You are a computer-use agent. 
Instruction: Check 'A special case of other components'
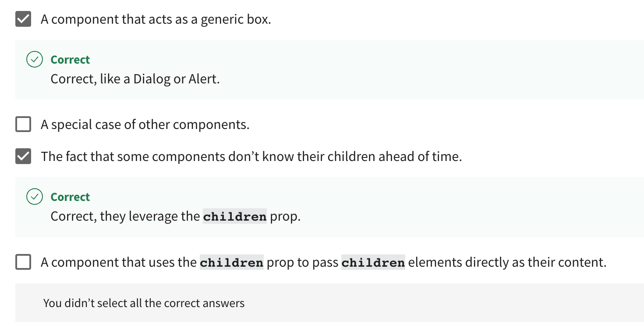(x=23, y=124)
